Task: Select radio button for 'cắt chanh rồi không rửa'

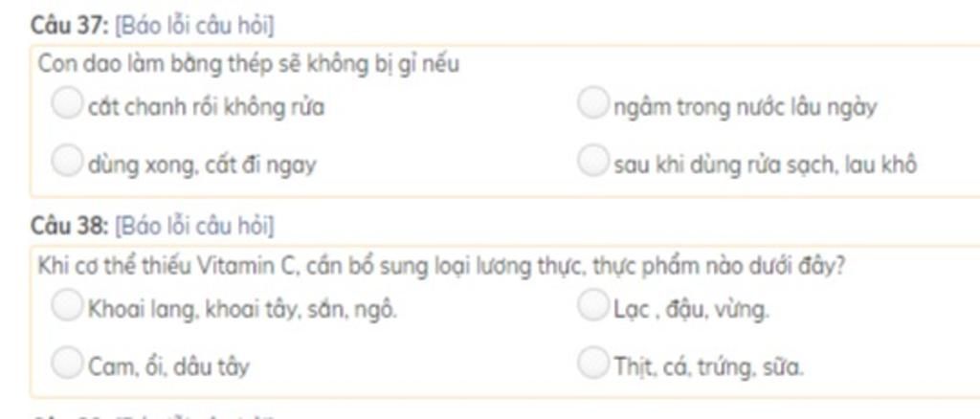Action: point(66,103)
